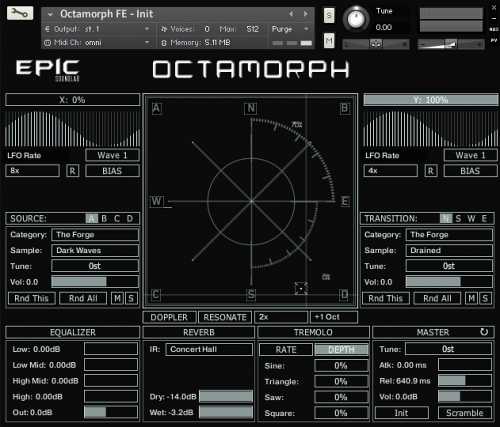Screen dimensions: 500x427
Task: Adjust the Reverb Wet level slider
Action: [226, 412]
